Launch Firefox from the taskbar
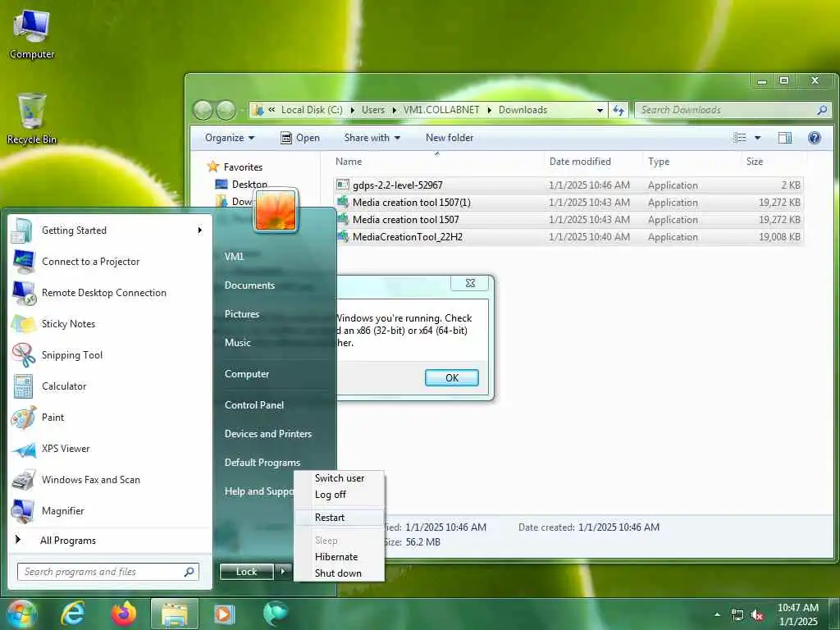Screen dimensions: 840x630 coord(123,614)
